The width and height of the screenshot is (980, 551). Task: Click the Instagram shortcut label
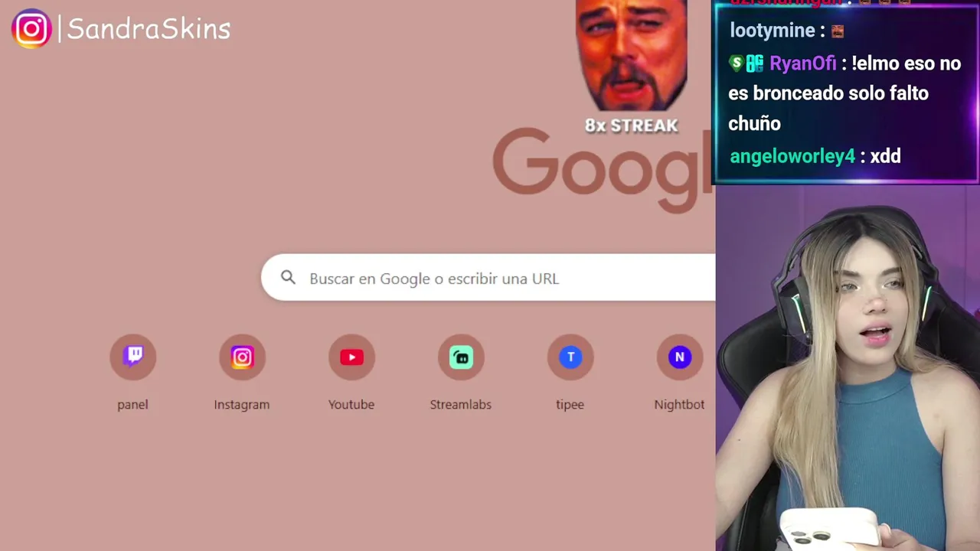click(x=242, y=404)
